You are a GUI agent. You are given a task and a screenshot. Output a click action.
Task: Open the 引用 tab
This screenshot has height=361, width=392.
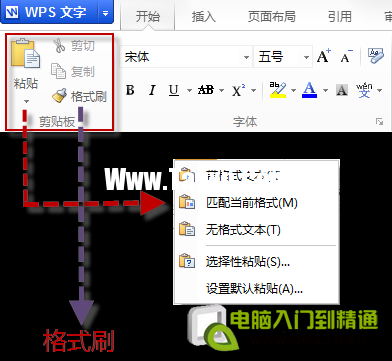tap(340, 16)
